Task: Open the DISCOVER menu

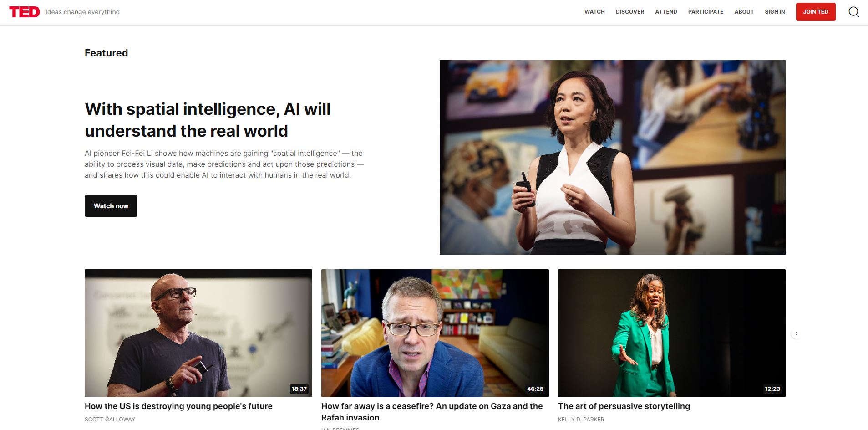Action: point(630,12)
